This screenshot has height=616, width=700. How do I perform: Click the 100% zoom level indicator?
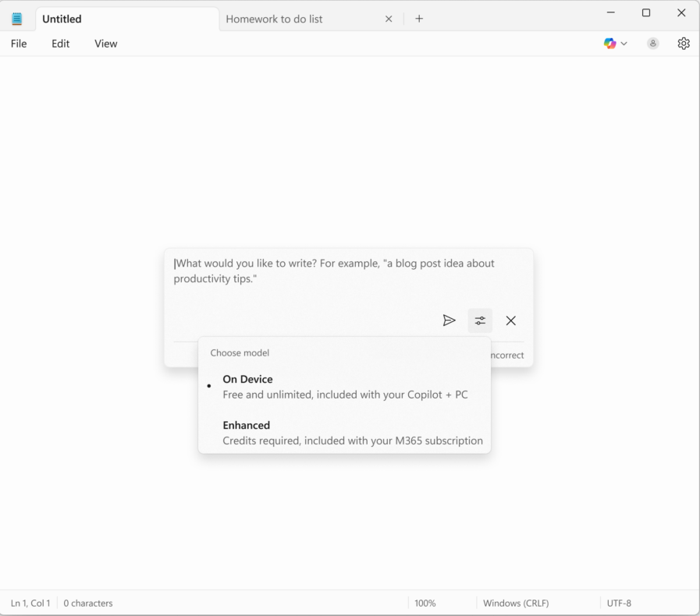425,603
